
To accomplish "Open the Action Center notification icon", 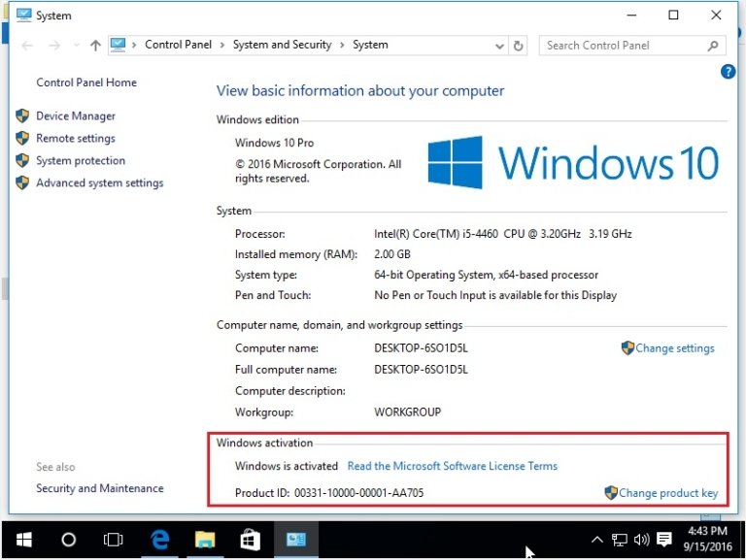I will coord(663,540).
